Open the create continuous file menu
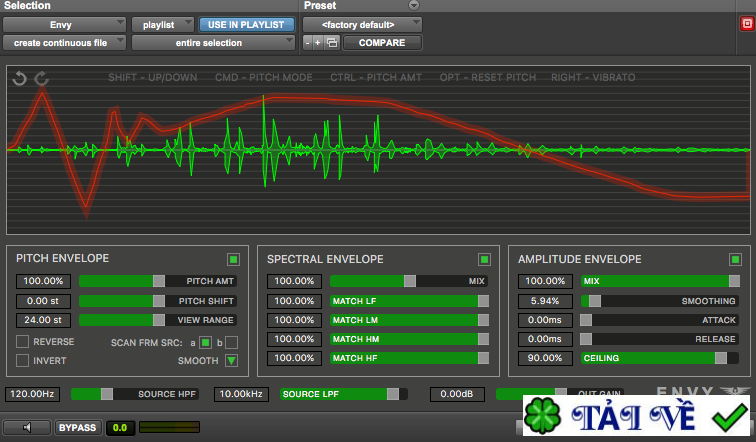The width and height of the screenshot is (756, 442). point(65,43)
